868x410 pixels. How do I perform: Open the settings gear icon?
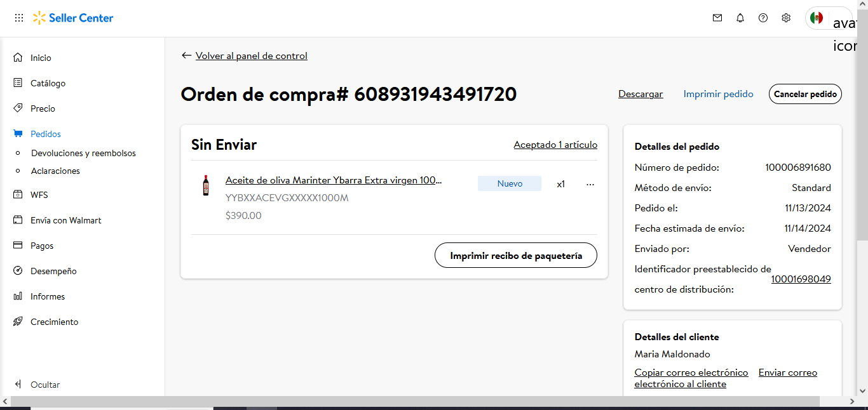pos(786,18)
